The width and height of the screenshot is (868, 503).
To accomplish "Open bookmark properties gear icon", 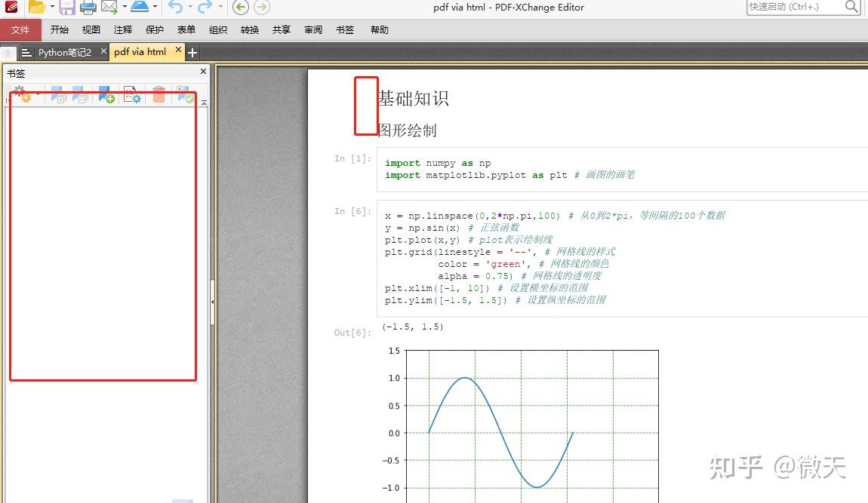I will 132,96.
